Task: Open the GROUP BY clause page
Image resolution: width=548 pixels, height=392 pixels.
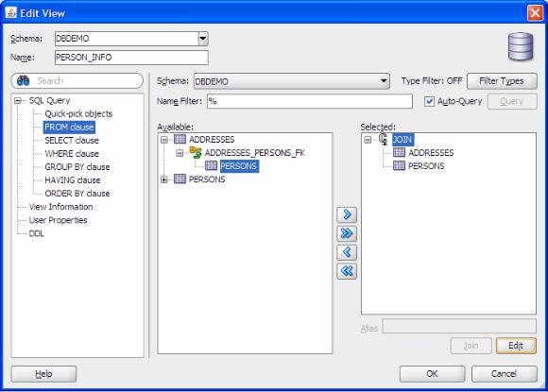Action: coord(77,166)
